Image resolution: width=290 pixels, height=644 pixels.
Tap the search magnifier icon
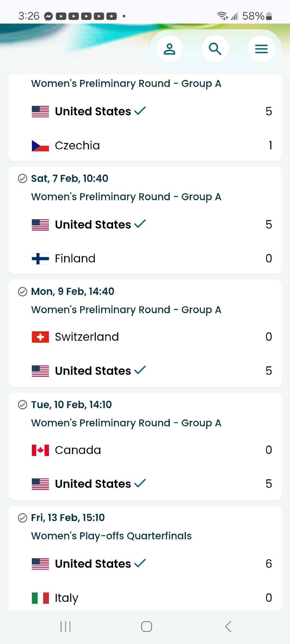(215, 49)
